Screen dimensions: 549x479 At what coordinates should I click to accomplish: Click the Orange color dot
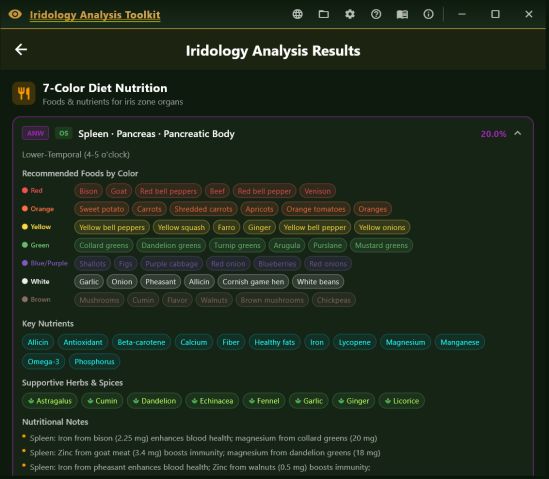tap(25, 209)
